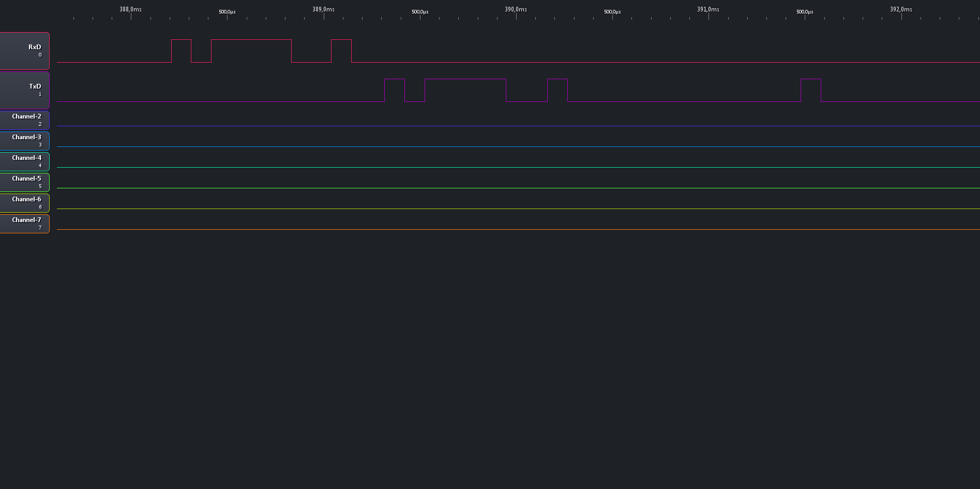Select the Channel-5 label
This screenshot has height=489, width=980.
tap(24, 182)
